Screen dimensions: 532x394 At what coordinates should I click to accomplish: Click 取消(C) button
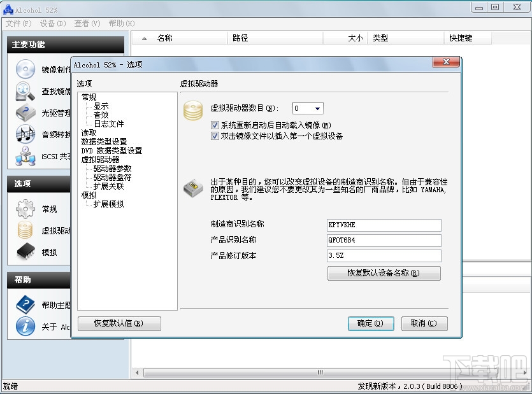point(424,323)
